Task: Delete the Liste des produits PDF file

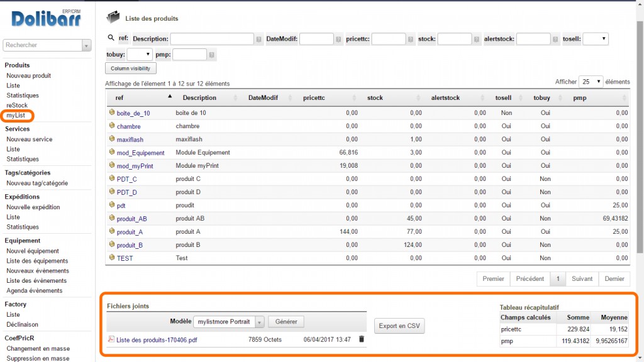Action: coord(362,339)
